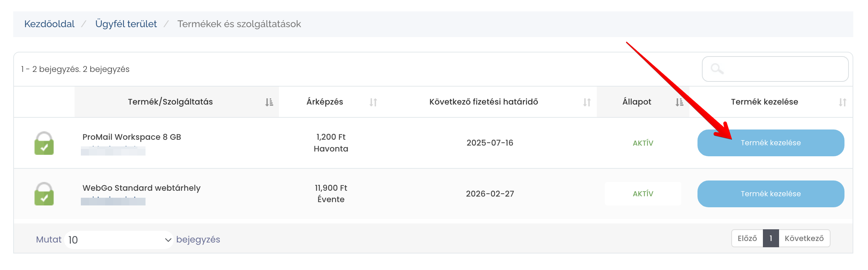
Task: Click AKTÍV status label for WebGo Standard
Action: click(643, 194)
